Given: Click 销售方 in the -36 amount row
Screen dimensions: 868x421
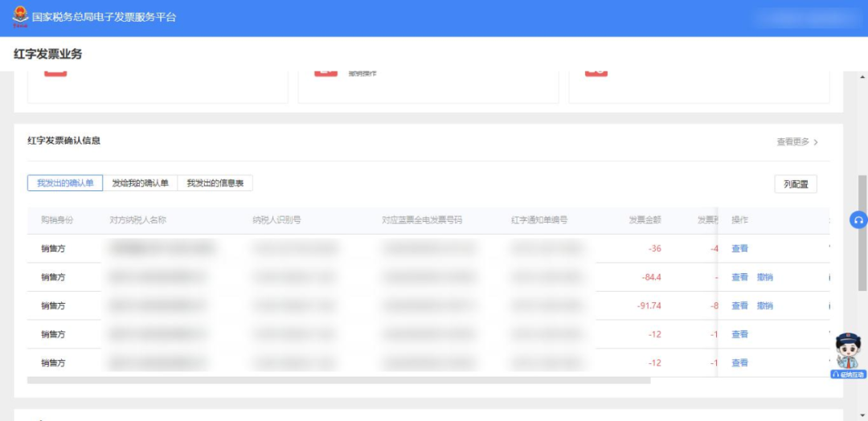Looking at the screenshot, I should tap(53, 248).
